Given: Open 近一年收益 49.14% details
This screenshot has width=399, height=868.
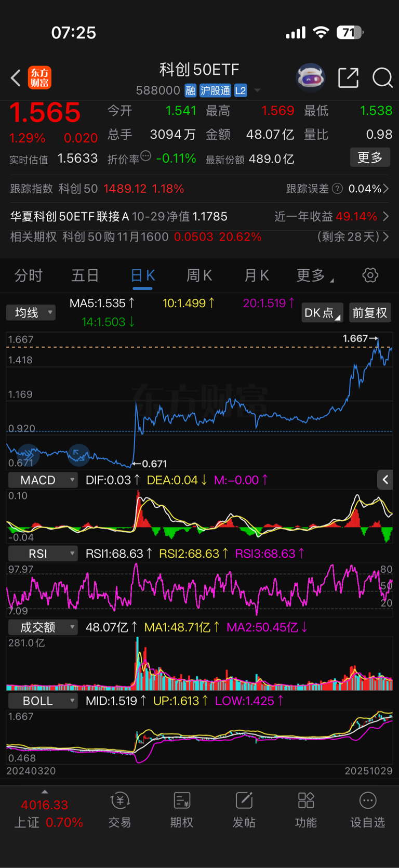Looking at the screenshot, I should (x=332, y=216).
